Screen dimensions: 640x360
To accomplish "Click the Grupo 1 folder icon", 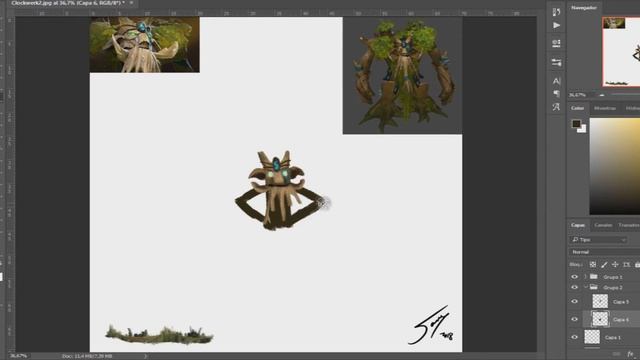I will point(594,276).
